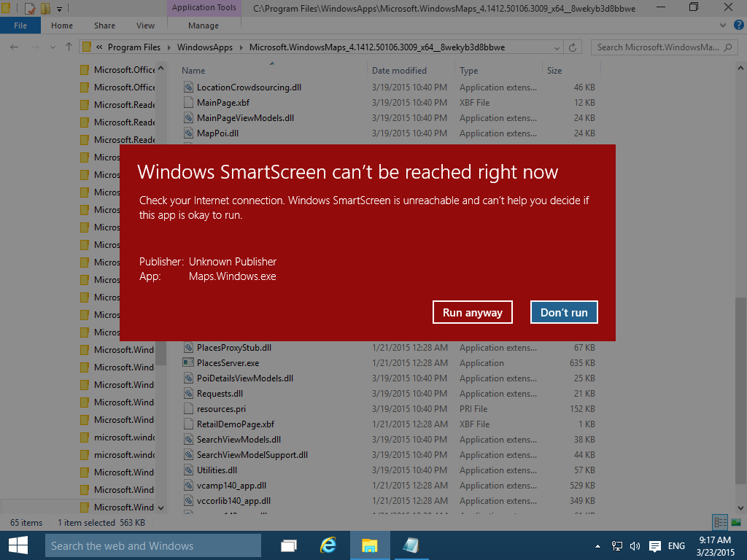Launch Internet Explorer from the taskbar

point(328,545)
